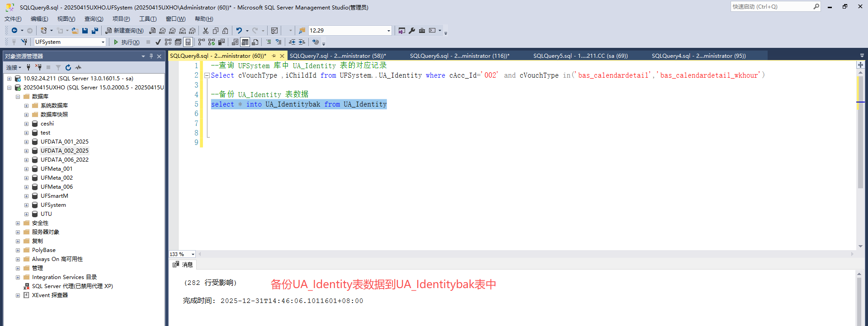Expand the UFDATA_002_2025 database node
868x326 pixels.
pyautogui.click(x=26, y=151)
